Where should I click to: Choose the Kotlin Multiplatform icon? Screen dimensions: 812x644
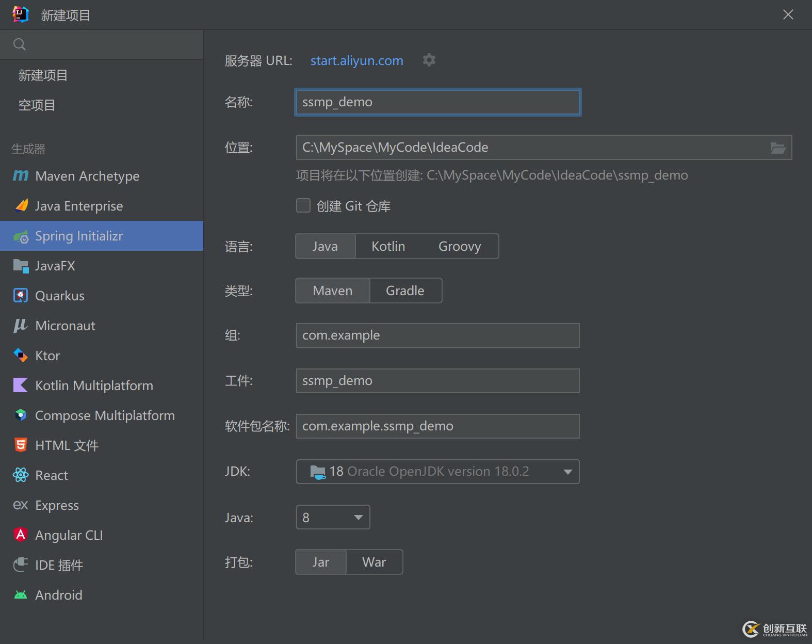(21, 385)
